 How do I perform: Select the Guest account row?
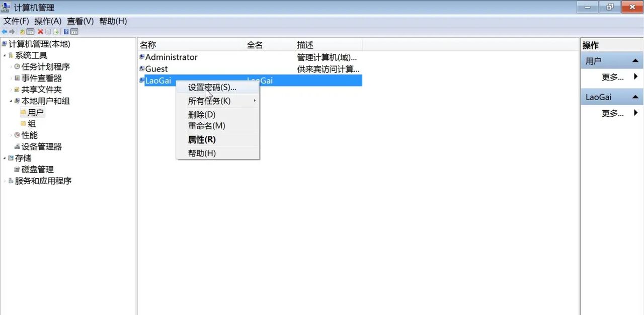156,69
